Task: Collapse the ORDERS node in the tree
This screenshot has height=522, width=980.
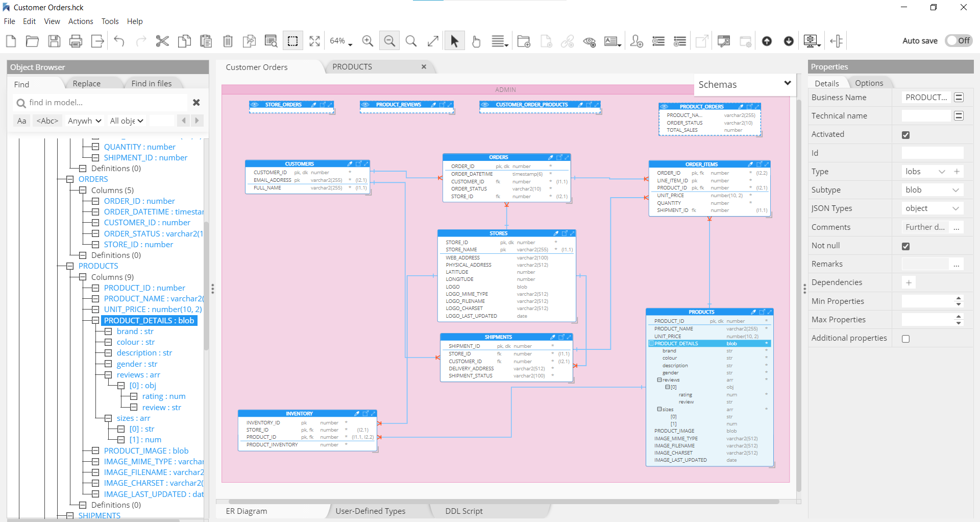Action: pos(70,179)
